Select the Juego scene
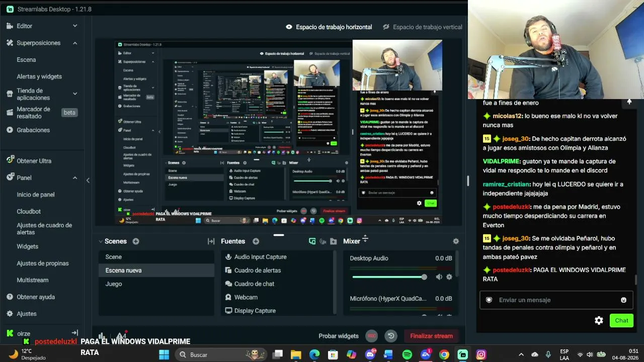This screenshot has height=362, width=644. pyautogui.click(x=156, y=284)
